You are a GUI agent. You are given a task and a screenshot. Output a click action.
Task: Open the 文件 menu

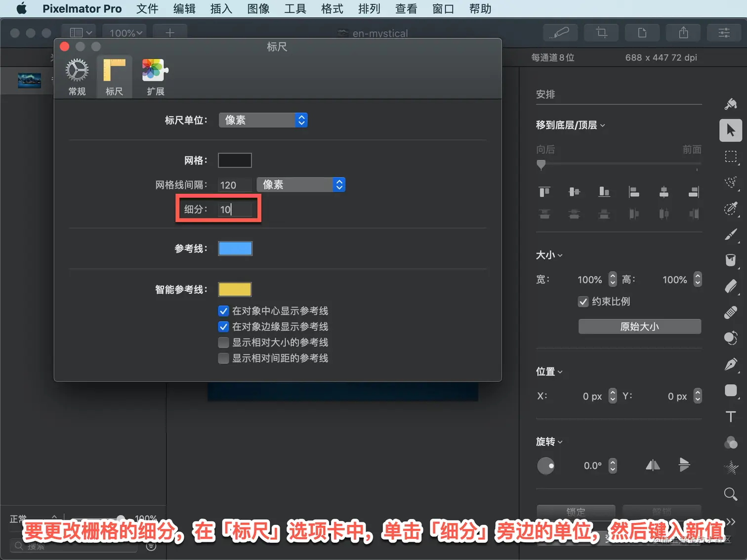pyautogui.click(x=147, y=9)
